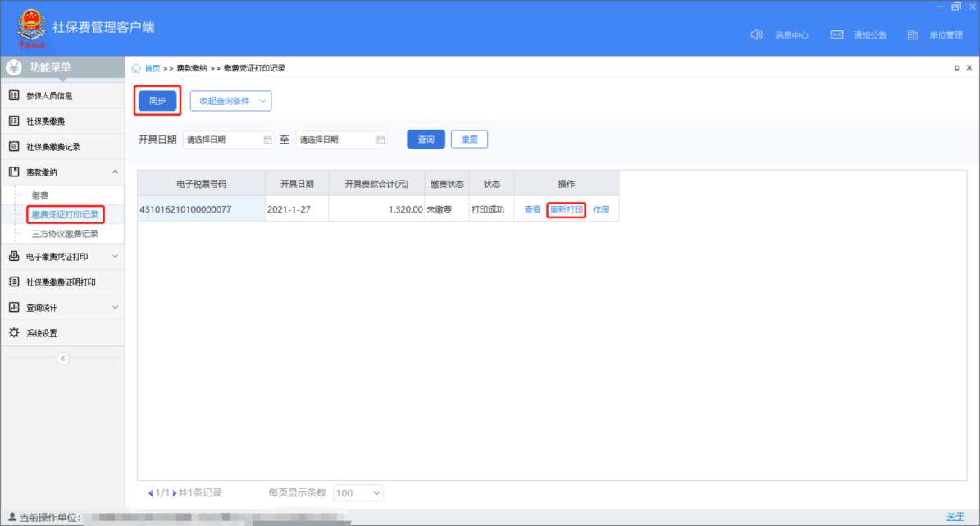Open calendar icon in start date field
Image resolution: width=980 pixels, height=526 pixels.
tap(267, 140)
